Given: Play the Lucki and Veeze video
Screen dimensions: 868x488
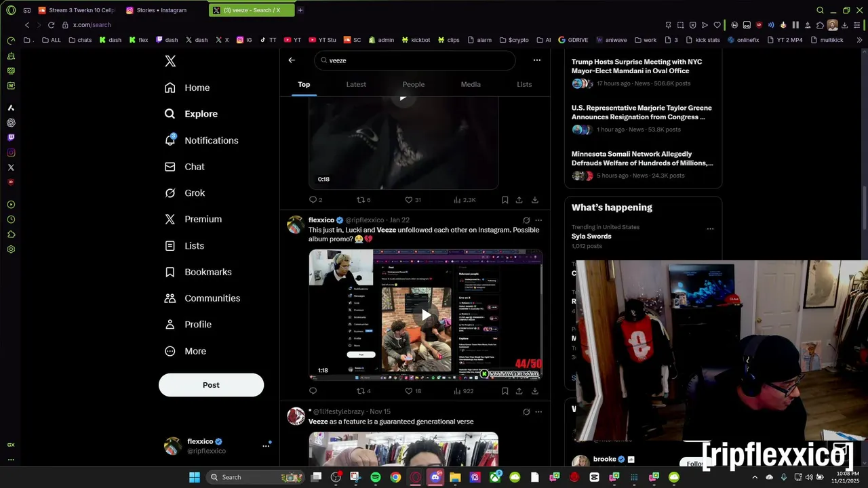Looking at the screenshot, I should click(x=425, y=315).
